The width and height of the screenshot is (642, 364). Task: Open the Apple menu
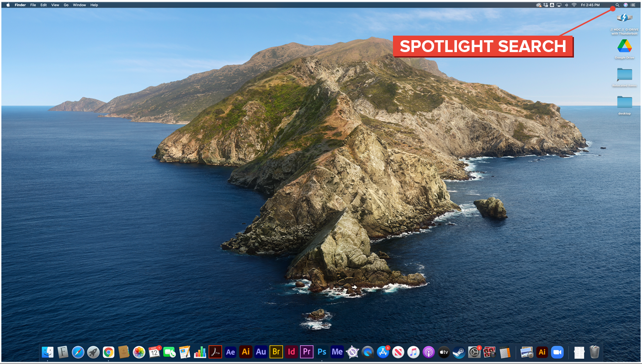click(8, 5)
